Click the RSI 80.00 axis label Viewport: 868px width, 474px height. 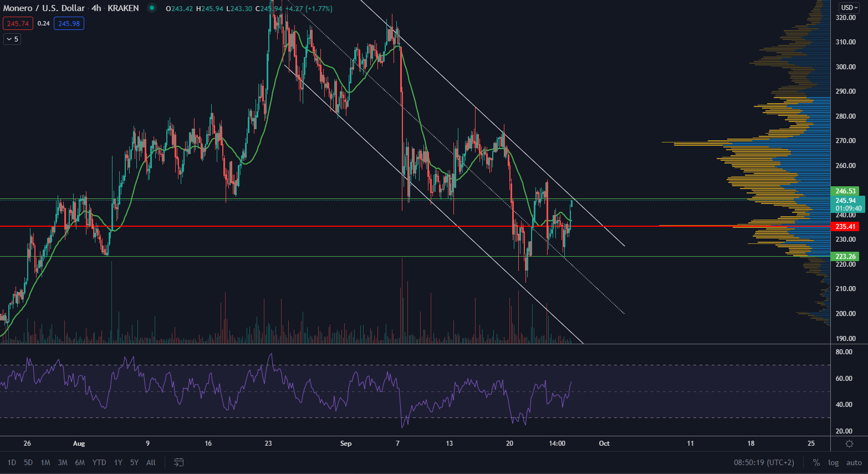[x=844, y=351]
